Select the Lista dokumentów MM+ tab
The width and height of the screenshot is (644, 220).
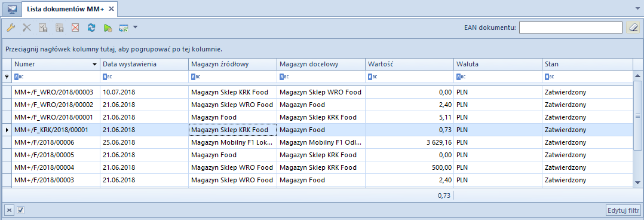[x=65, y=8]
